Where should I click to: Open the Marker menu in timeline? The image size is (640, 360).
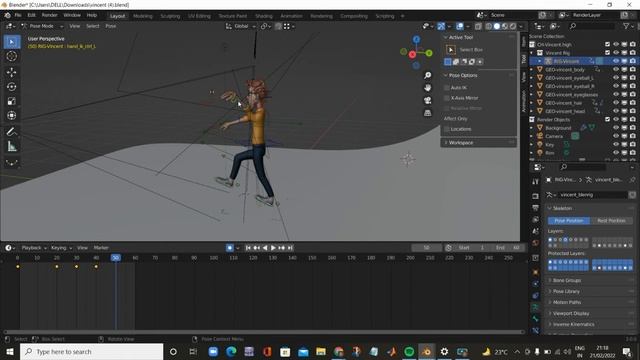pyautogui.click(x=101, y=248)
